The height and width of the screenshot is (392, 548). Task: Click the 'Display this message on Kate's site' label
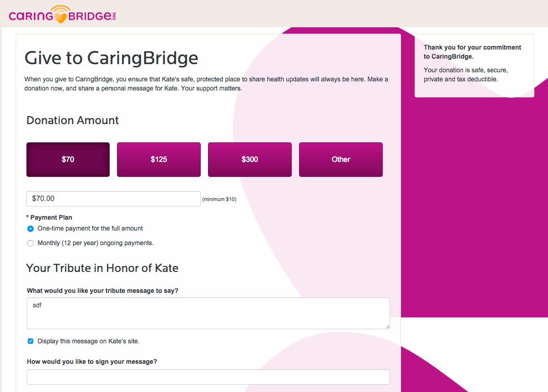tap(88, 341)
